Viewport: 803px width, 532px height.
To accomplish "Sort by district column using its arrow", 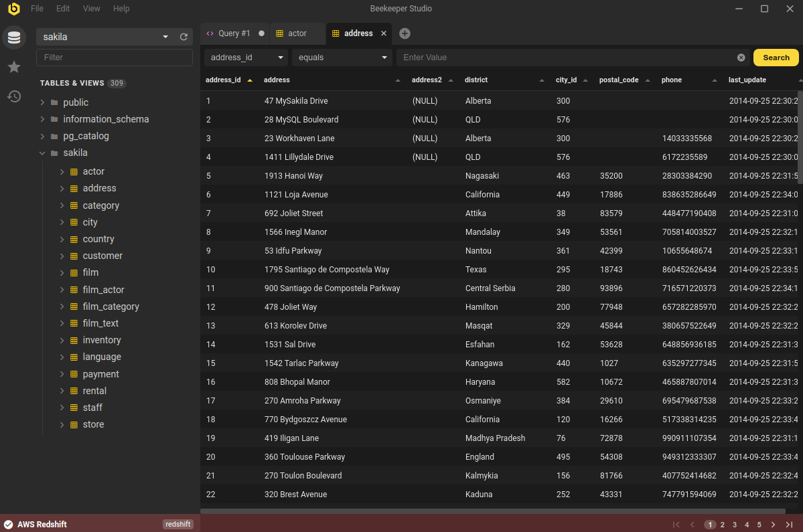I will 542,80.
